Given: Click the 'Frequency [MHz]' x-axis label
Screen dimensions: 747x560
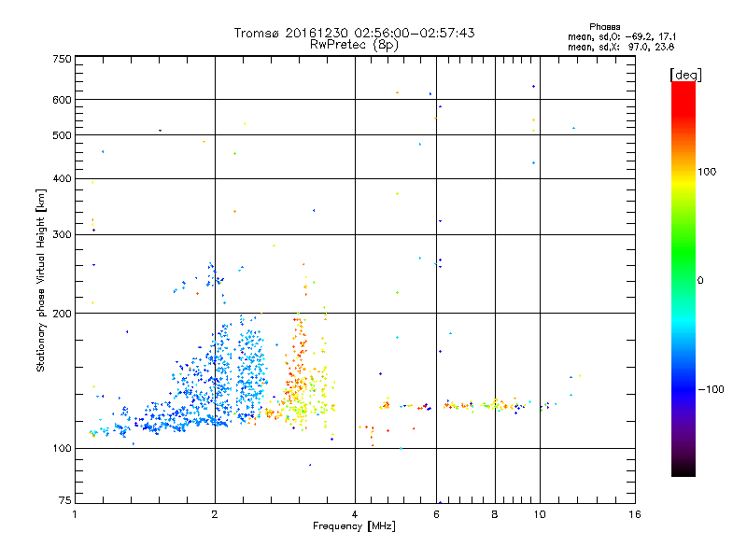Looking at the screenshot, I should [354, 526].
